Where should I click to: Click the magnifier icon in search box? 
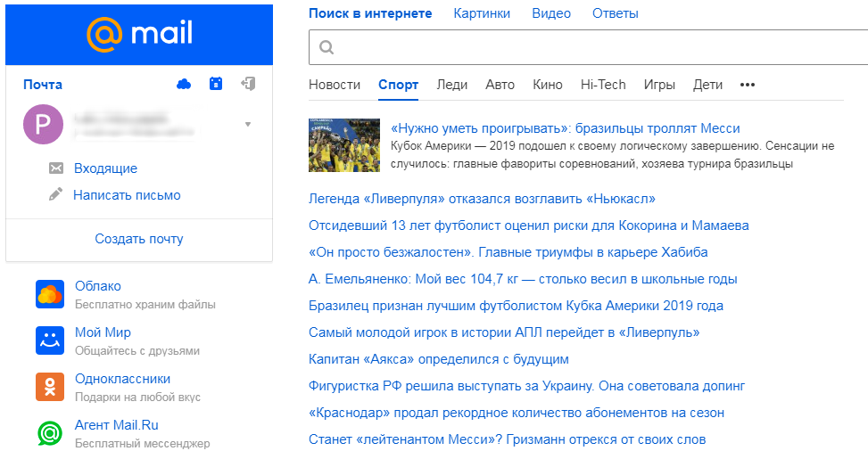[x=327, y=47]
